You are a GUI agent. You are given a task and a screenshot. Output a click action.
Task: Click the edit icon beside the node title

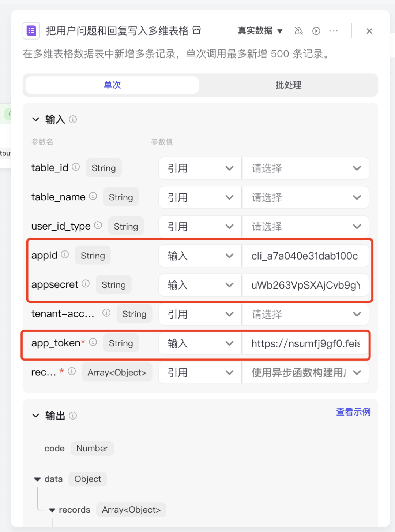197,30
